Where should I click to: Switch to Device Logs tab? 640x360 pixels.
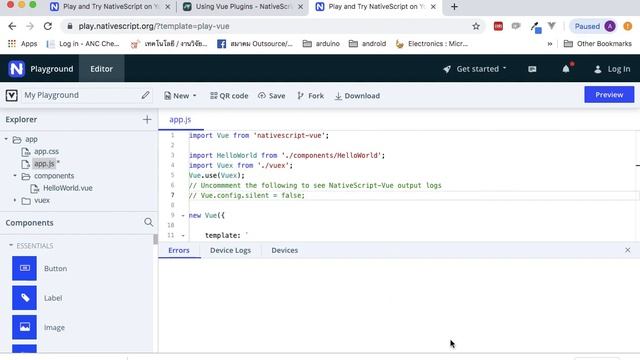(x=230, y=250)
